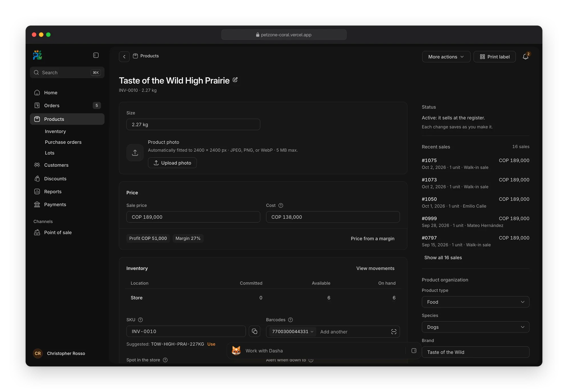Image resolution: width=568 pixels, height=392 pixels.
Task: Click the Upload photo button
Action: 172,163
